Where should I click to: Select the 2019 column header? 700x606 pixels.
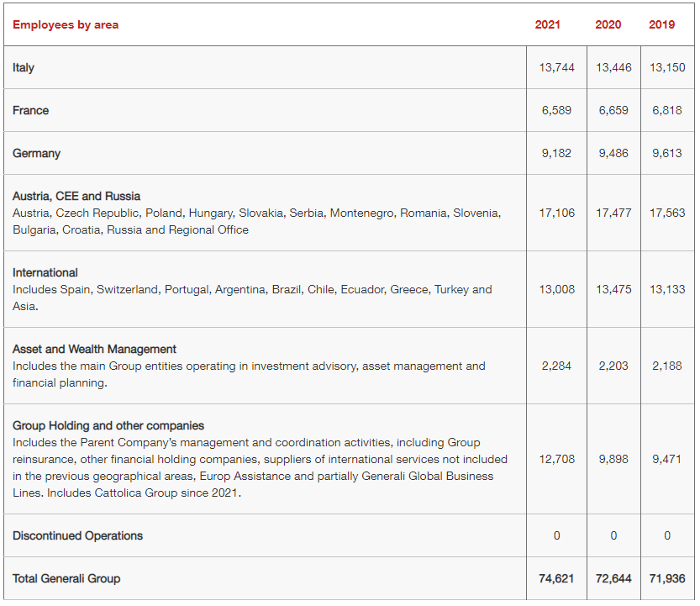tap(661, 24)
